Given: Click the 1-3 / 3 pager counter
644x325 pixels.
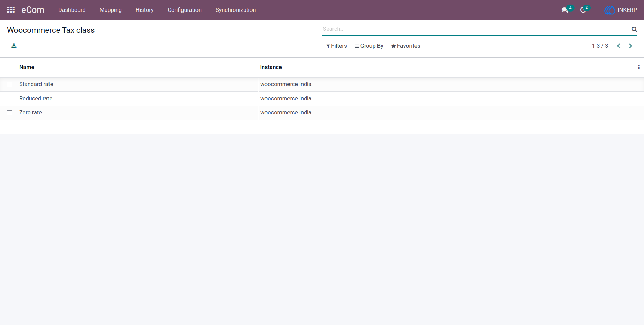Looking at the screenshot, I should tap(600, 46).
